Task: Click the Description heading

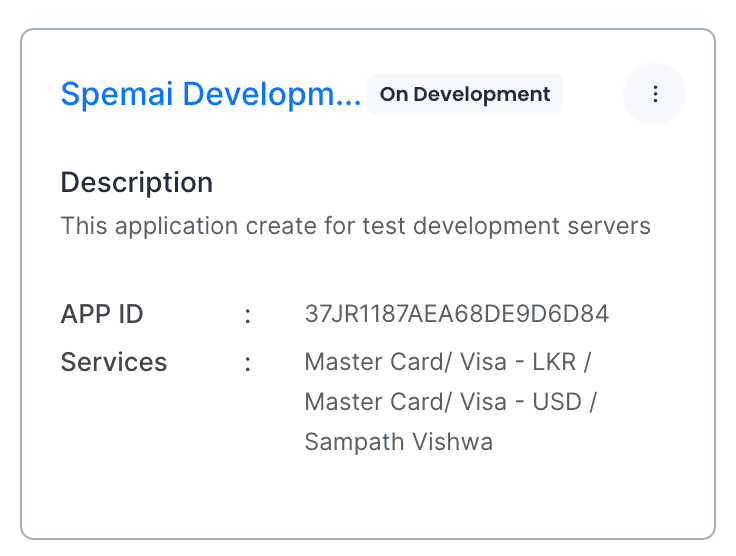Action: [137, 182]
